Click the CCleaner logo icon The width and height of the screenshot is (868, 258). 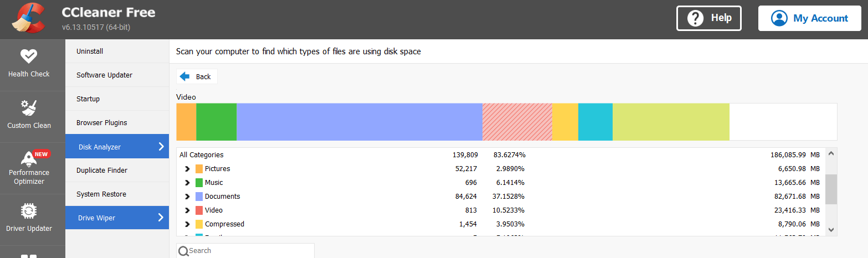coord(29,18)
